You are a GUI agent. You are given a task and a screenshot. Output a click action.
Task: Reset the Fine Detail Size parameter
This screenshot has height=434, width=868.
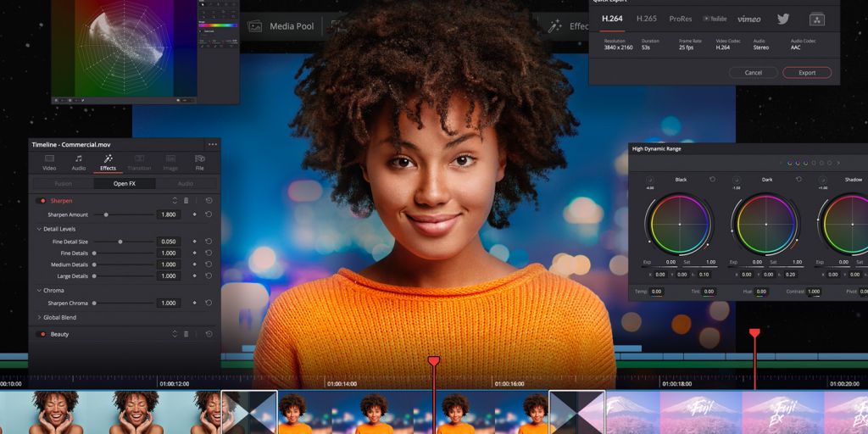click(x=209, y=242)
